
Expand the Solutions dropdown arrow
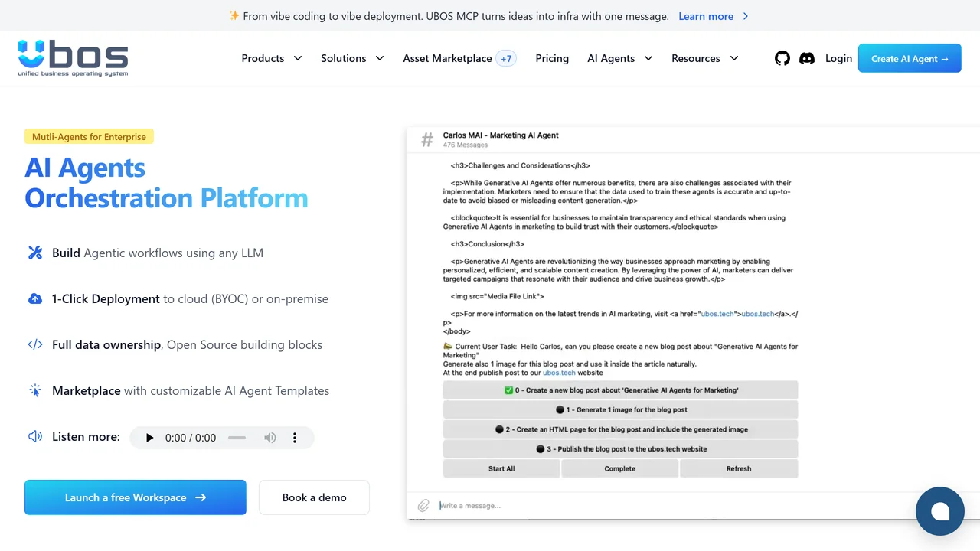379,58
